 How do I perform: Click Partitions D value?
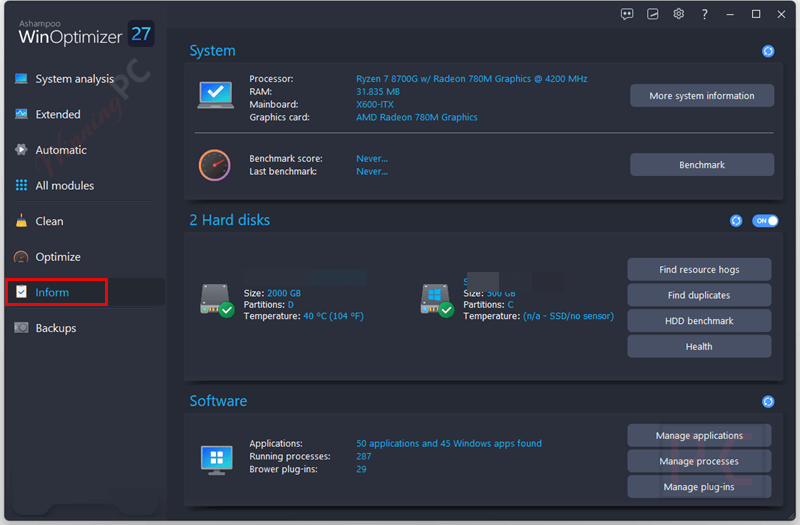click(290, 305)
